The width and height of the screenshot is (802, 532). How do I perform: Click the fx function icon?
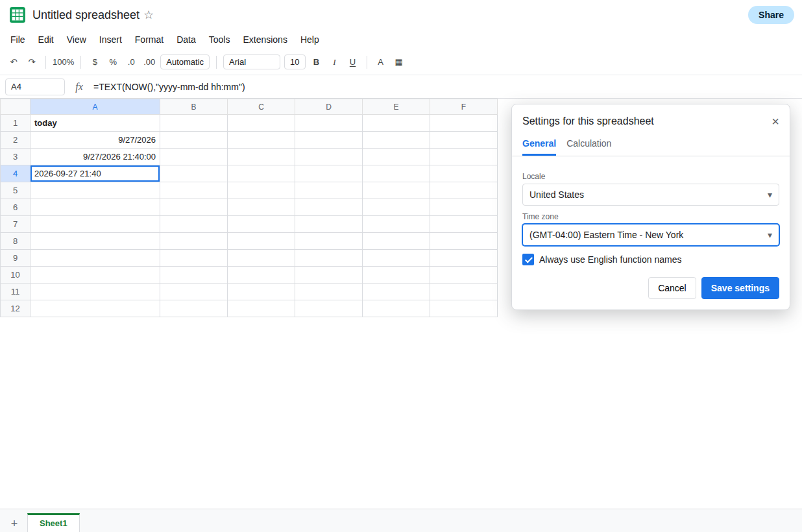[79, 87]
